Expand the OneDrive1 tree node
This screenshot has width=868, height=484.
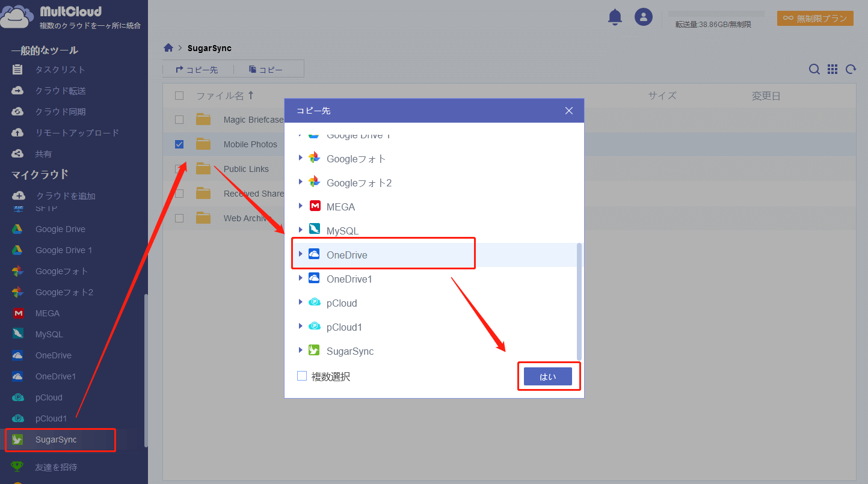(301, 278)
